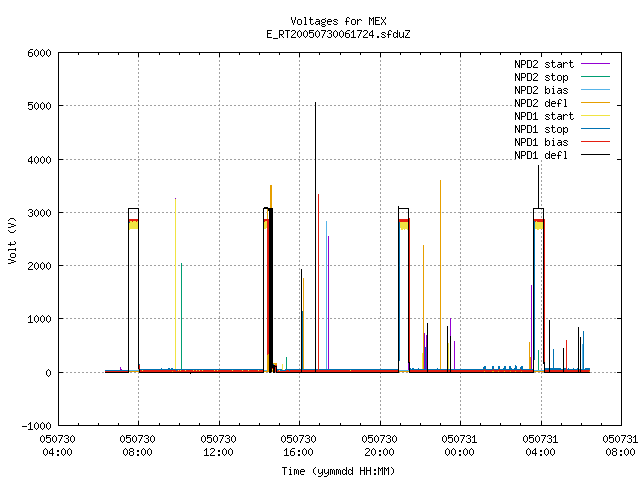Click the chart title 'Voltages for MEX'
The image size is (640, 480).
coord(338,21)
